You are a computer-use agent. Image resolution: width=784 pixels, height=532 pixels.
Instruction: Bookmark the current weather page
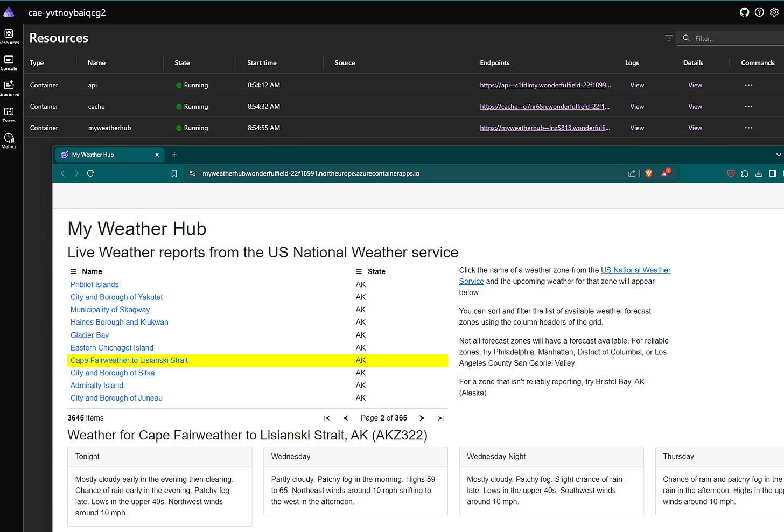click(174, 173)
